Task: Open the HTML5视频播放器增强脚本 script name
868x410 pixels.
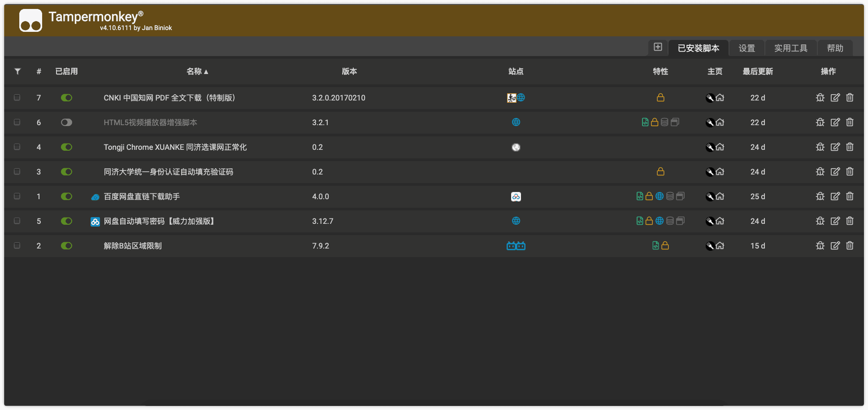Action: click(x=151, y=122)
